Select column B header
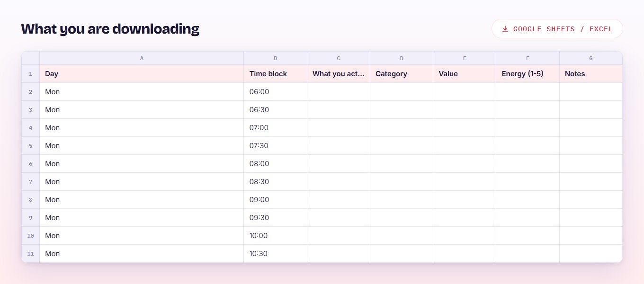Viewport: 644px width, 284px height. pyautogui.click(x=276, y=58)
